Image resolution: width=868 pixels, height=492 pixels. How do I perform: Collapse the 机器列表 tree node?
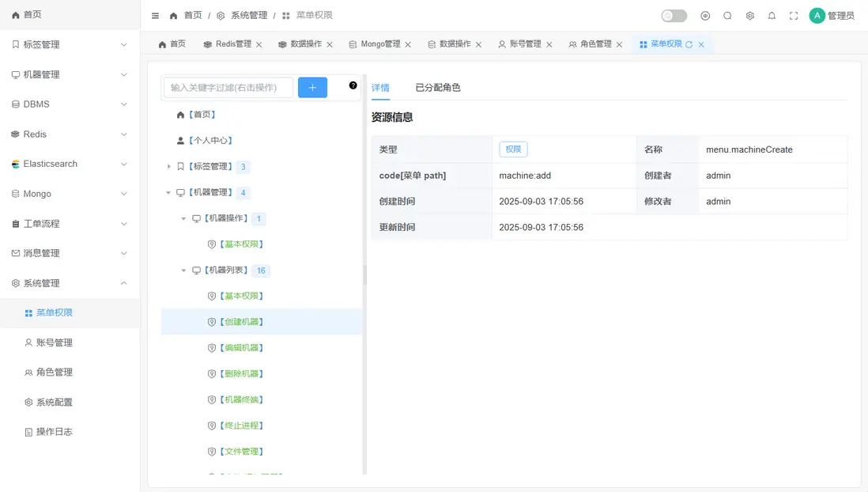(x=183, y=271)
